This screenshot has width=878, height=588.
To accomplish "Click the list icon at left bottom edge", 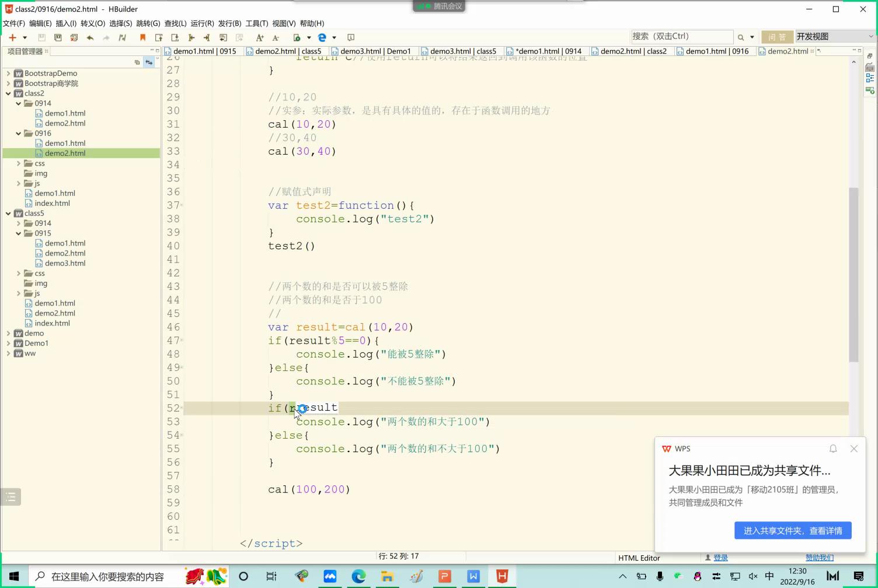I will tap(11, 497).
